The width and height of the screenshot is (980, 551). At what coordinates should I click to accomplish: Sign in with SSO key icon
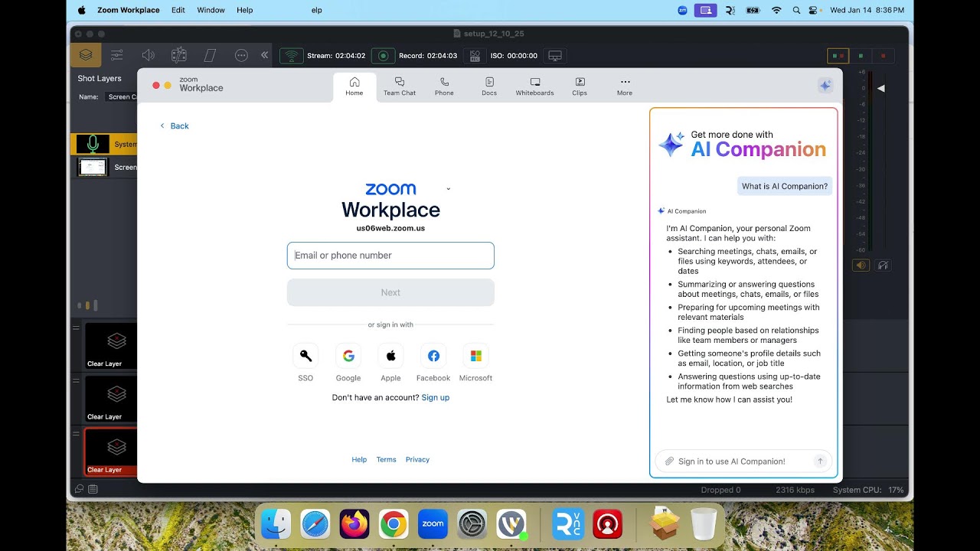coord(305,356)
